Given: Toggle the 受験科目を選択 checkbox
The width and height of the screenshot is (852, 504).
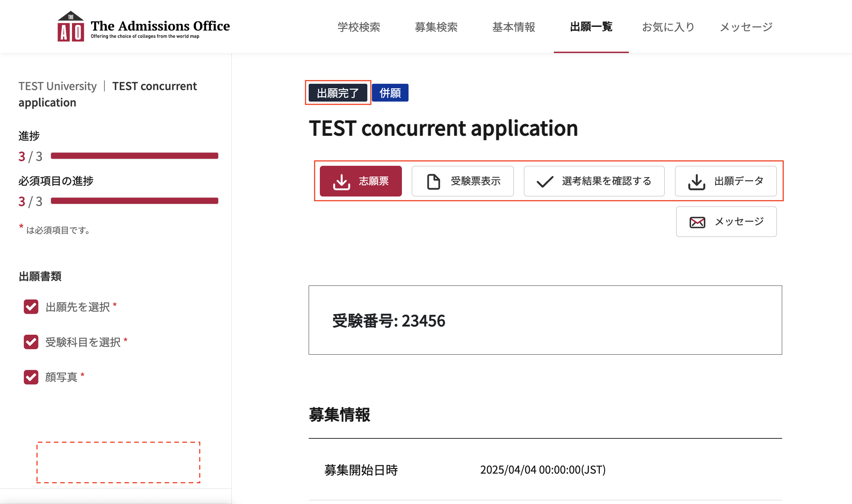Looking at the screenshot, I should coord(31,342).
